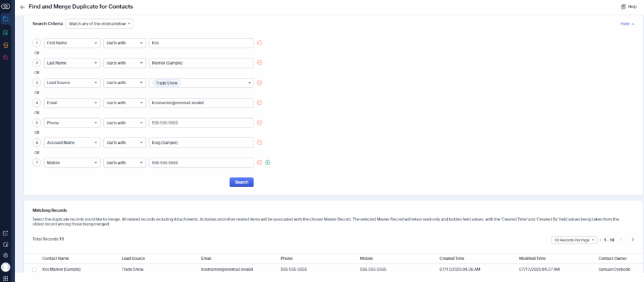The image size is (644, 282).
Task: Delete the Account Name criteria row
Action: click(259, 143)
